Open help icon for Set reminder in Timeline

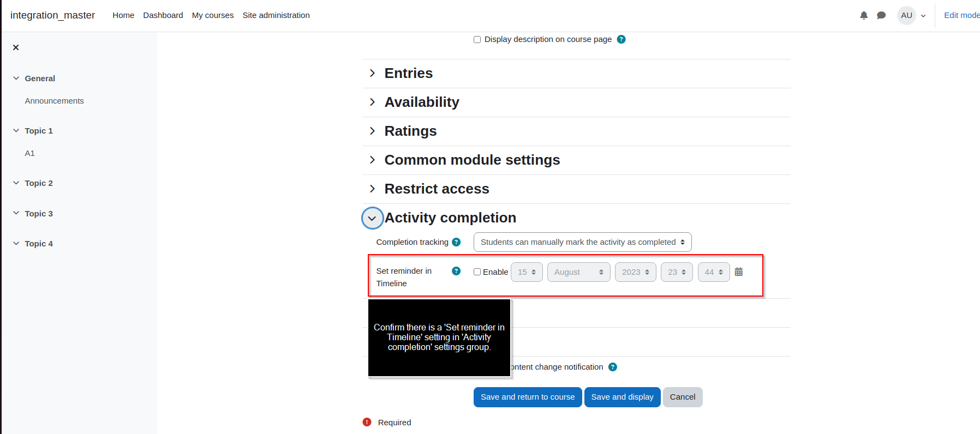[x=456, y=271]
